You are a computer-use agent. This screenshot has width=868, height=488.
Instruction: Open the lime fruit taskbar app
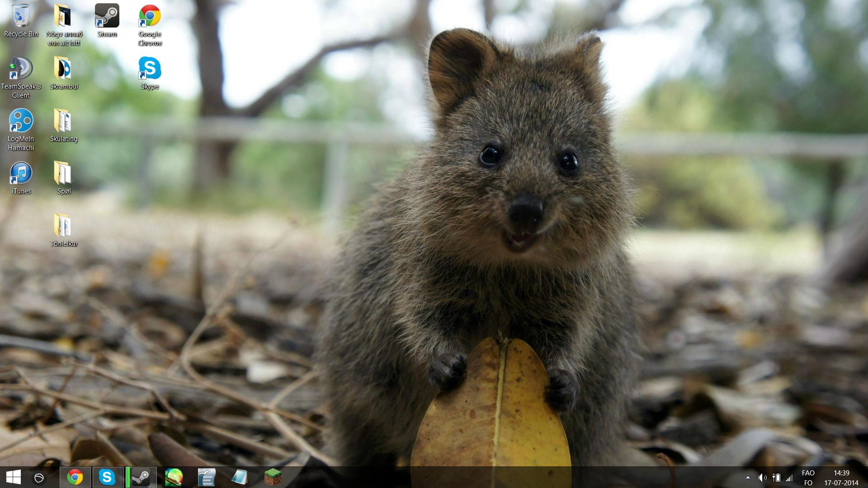tap(174, 477)
